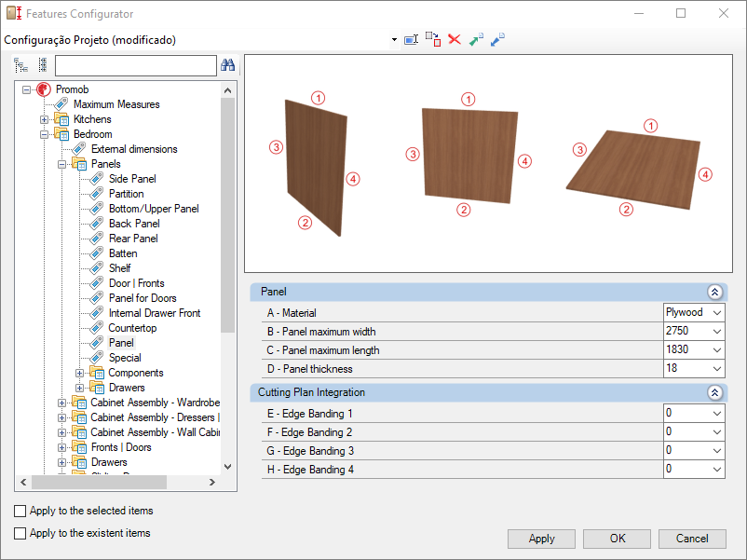Collapse the Cutting Plan Integration section
747x560 pixels.
coord(714,392)
